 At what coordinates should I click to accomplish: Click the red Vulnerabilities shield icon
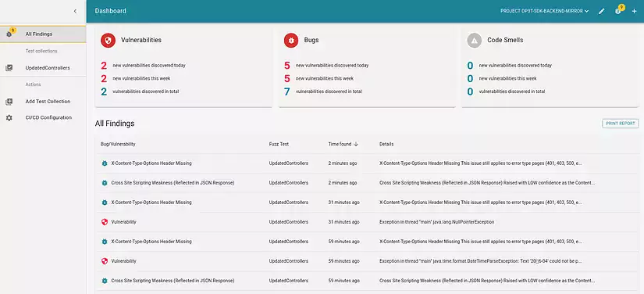[x=108, y=41]
